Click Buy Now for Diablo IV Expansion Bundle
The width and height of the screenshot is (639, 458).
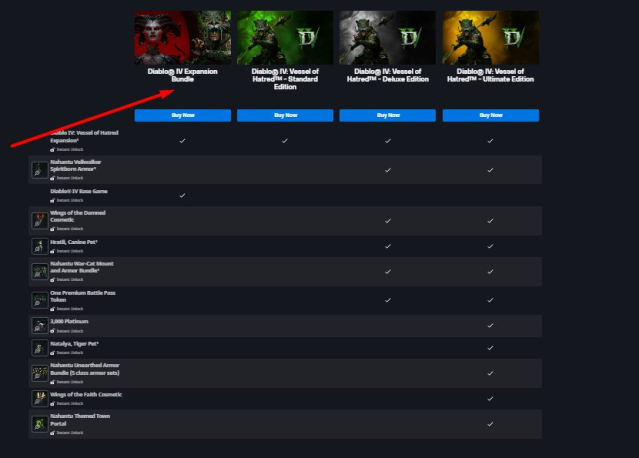coord(183,115)
